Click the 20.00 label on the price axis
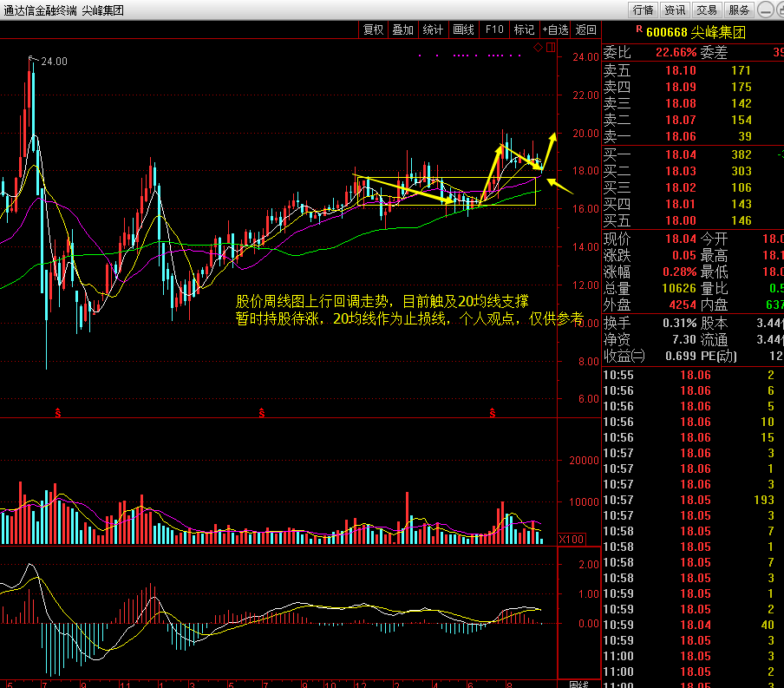Viewport: 784px width, 688px height. click(585, 134)
